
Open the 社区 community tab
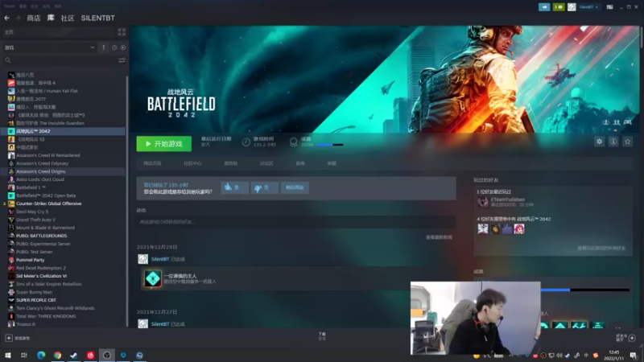pos(68,18)
